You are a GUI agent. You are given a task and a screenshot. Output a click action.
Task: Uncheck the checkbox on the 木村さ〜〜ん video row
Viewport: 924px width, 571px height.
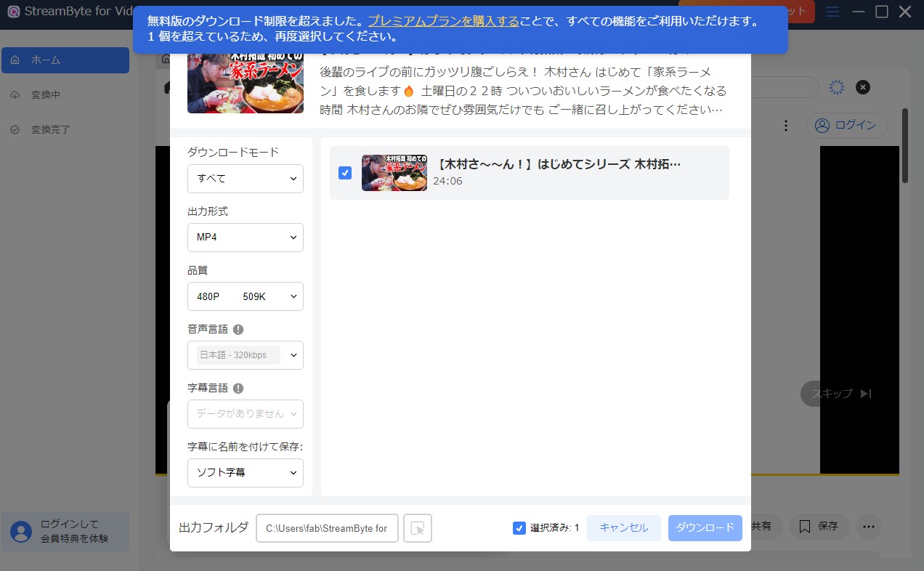coord(345,173)
